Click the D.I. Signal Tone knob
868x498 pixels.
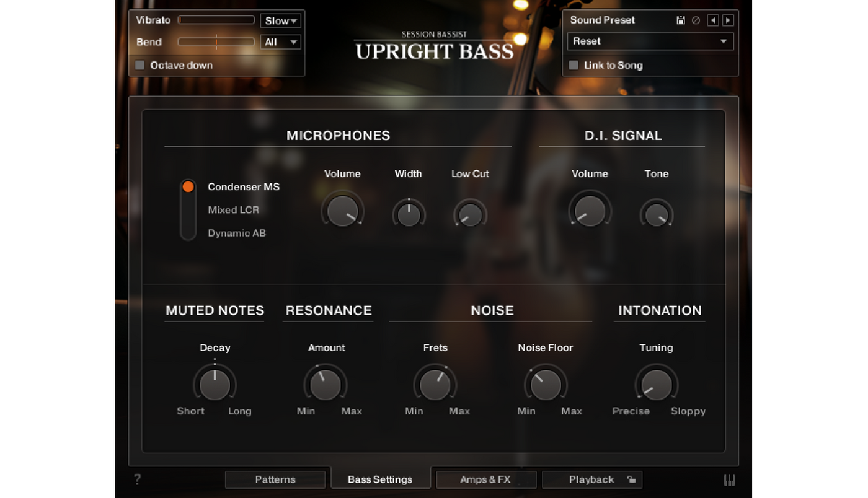656,214
